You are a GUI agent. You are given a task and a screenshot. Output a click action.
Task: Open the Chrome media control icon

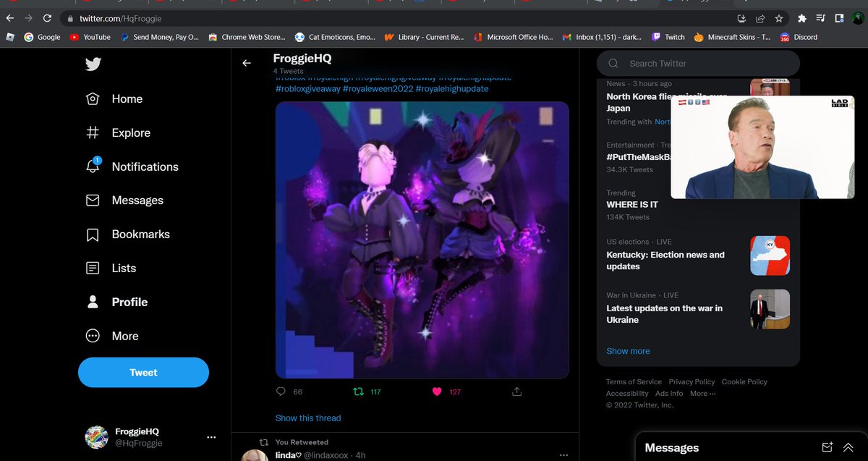point(821,18)
